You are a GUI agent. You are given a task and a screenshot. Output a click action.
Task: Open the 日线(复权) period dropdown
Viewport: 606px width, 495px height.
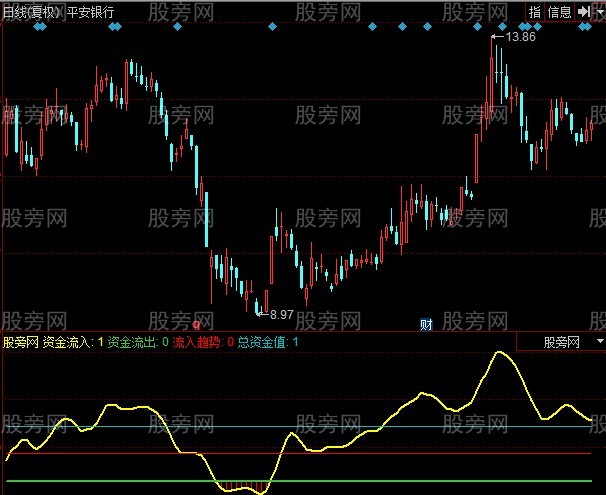(x=30, y=12)
